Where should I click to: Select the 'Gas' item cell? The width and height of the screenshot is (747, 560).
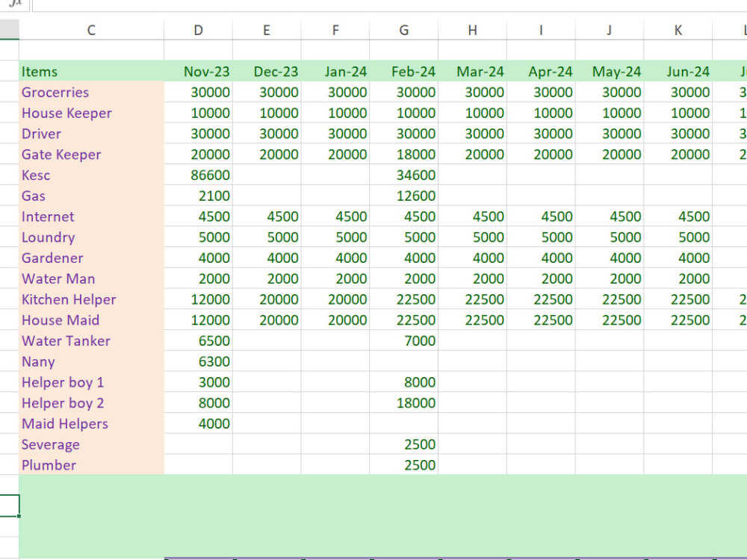[x=91, y=196]
